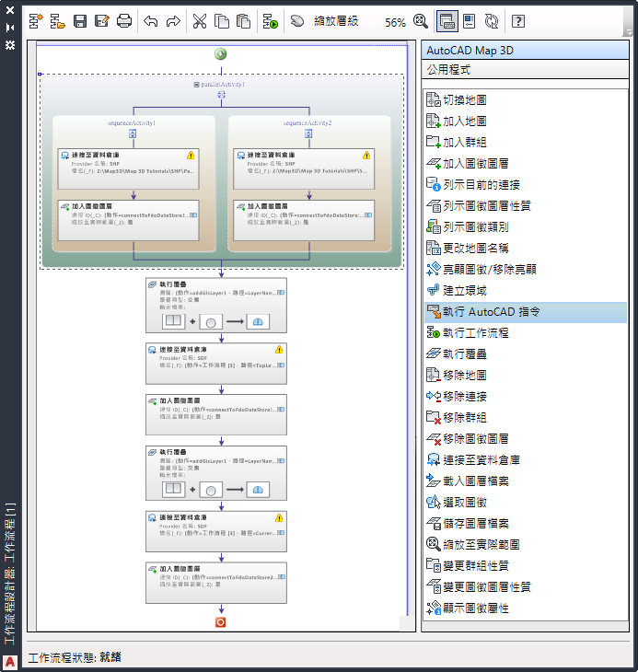Select the 執行工作流程 activity
This screenshot has height=672, width=638.
click(x=526, y=333)
